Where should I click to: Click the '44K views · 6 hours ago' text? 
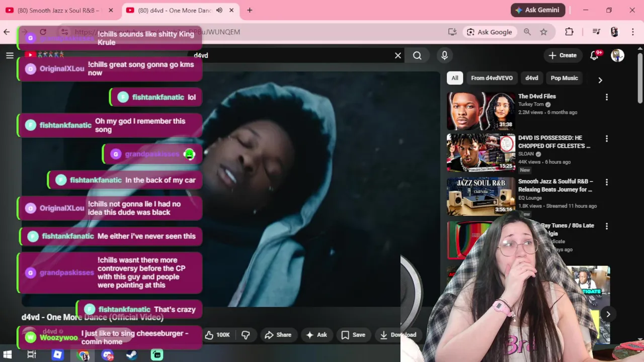pyautogui.click(x=544, y=162)
